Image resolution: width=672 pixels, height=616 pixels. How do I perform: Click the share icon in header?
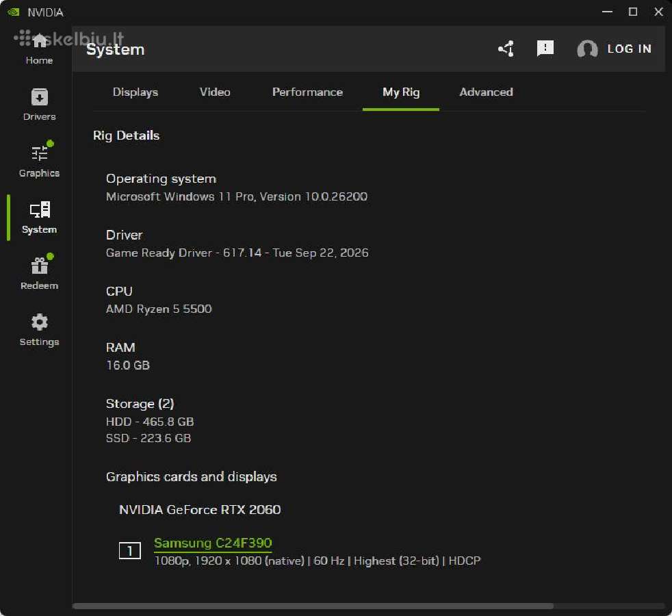click(x=506, y=49)
